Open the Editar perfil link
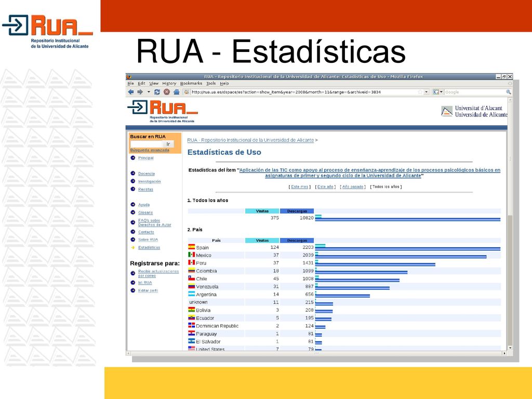 click(x=148, y=291)
